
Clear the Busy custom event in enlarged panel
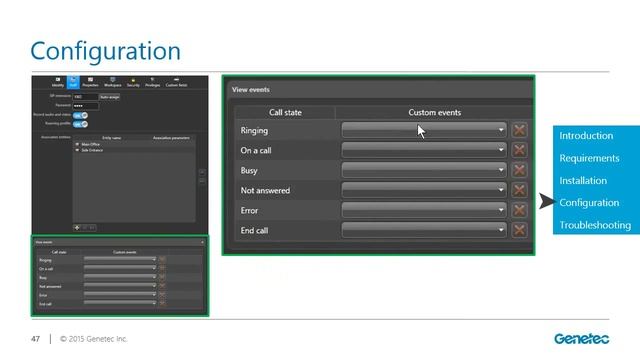[519, 170]
